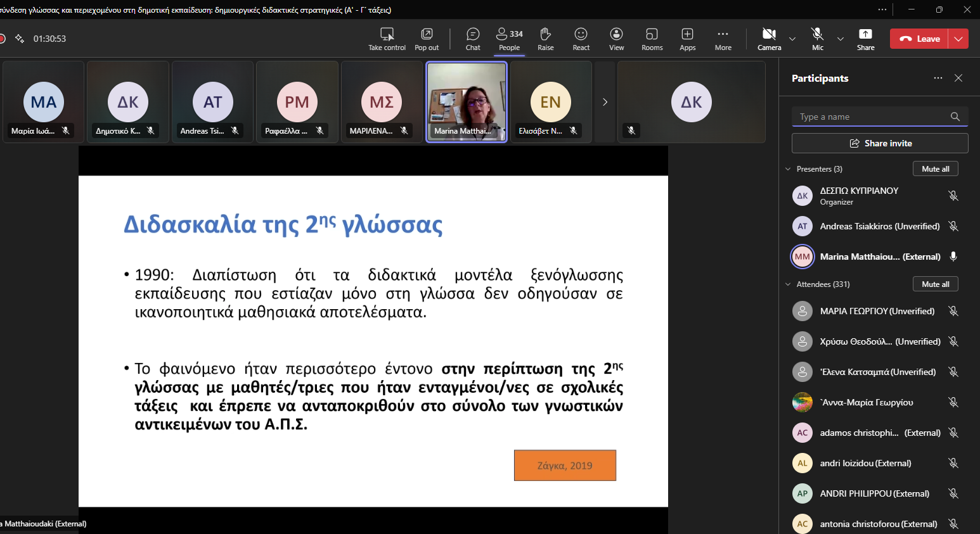
Task: Click the Share content icon
Action: tap(865, 39)
